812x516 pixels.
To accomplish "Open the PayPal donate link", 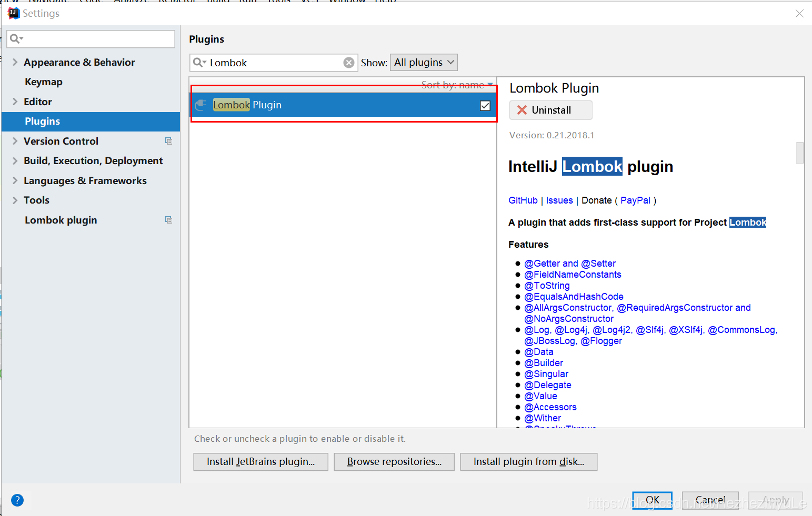I will click(636, 200).
